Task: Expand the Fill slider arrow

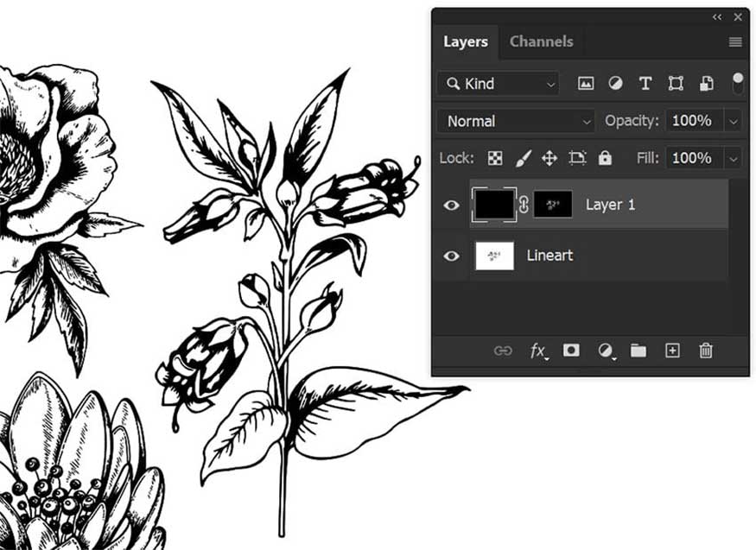Action: 734,159
